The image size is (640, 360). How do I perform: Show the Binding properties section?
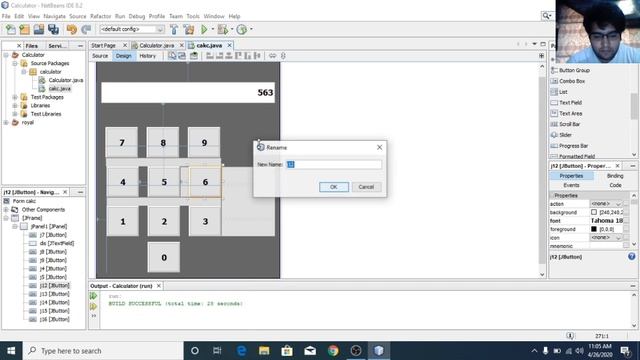coord(614,176)
